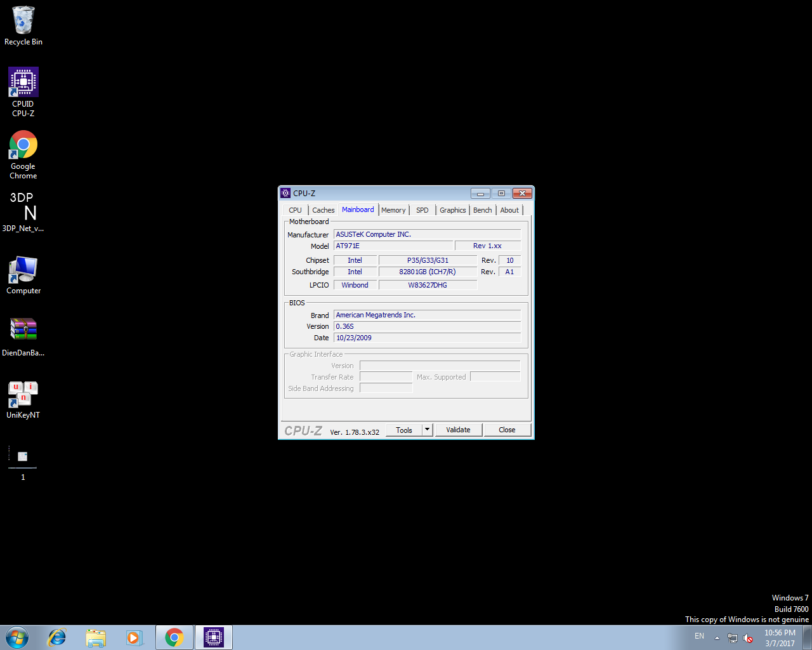
Task: Launch the UniKeyNT desktop shortcut
Action: [x=23, y=399]
